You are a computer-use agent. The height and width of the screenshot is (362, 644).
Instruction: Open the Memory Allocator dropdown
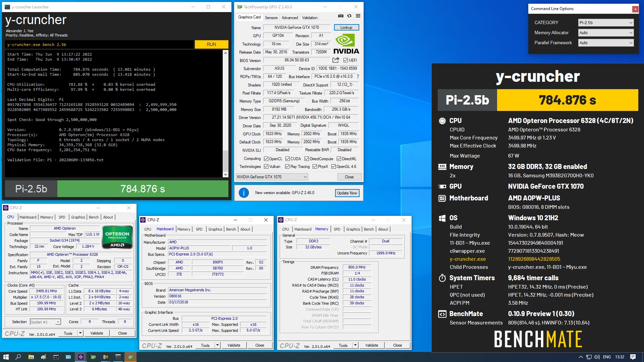pyautogui.click(x=606, y=33)
